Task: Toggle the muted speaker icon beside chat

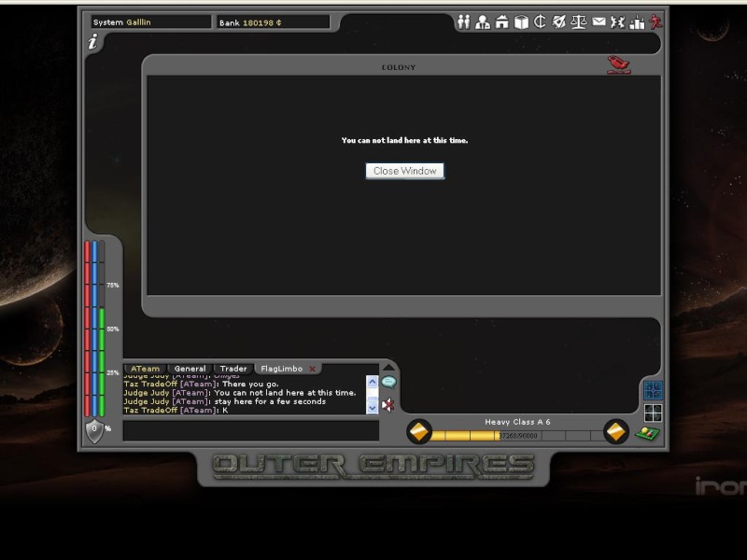Action: click(388, 405)
